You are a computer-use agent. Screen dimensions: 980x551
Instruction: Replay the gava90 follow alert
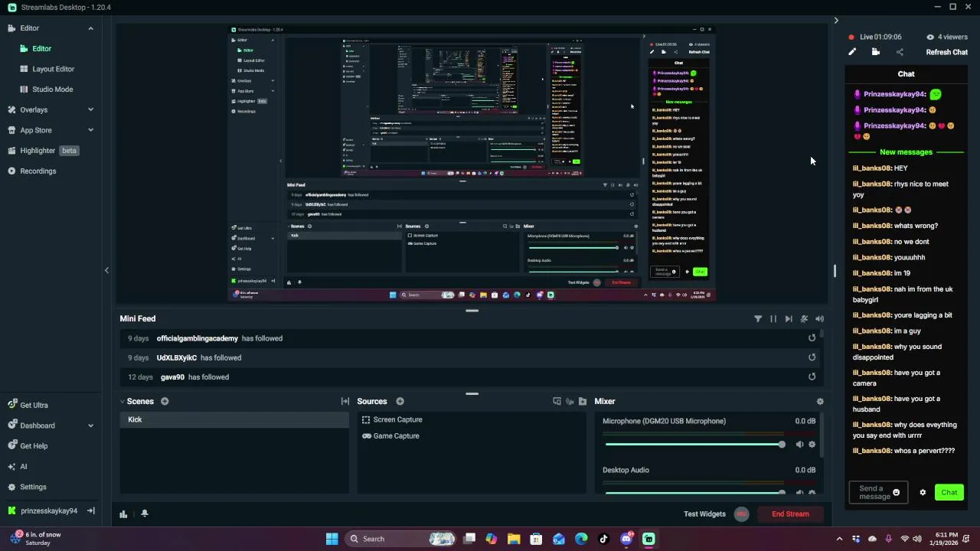812,377
